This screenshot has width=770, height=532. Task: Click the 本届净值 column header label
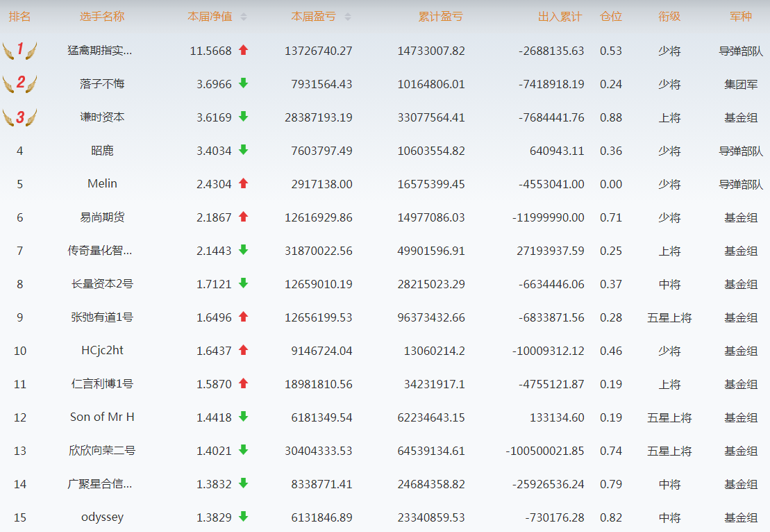pos(210,17)
